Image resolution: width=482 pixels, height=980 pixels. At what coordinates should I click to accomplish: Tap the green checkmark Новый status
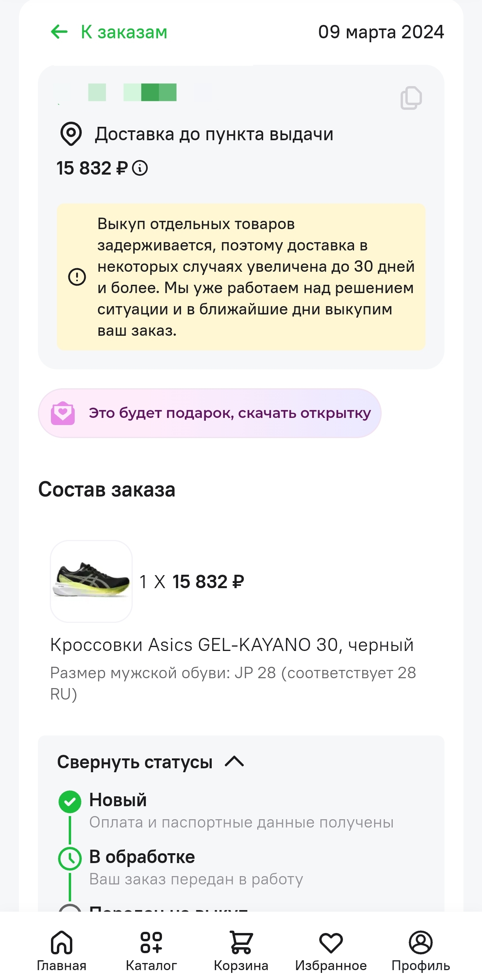coord(70,801)
